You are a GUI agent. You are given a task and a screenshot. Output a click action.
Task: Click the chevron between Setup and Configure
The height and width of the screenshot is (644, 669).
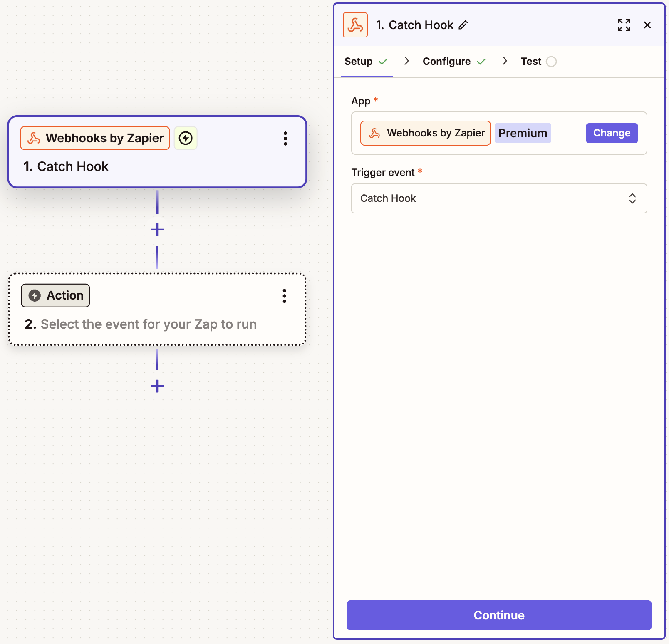click(406, 61)
